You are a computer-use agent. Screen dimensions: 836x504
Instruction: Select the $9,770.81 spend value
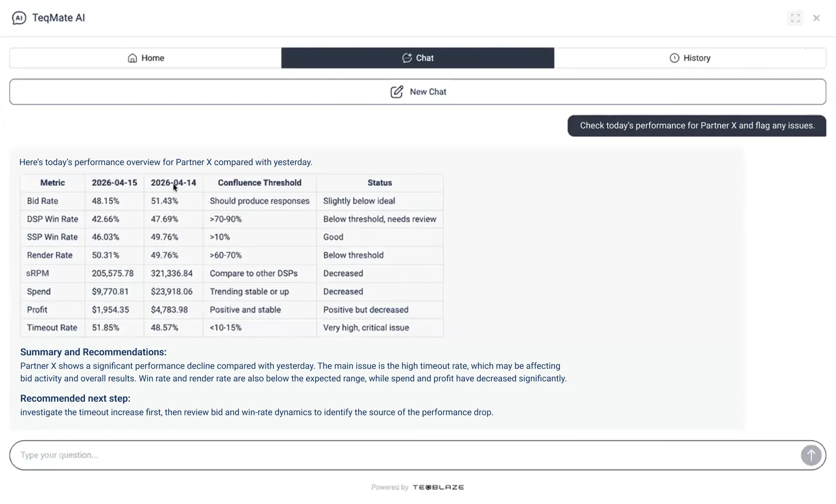(110, 292)
